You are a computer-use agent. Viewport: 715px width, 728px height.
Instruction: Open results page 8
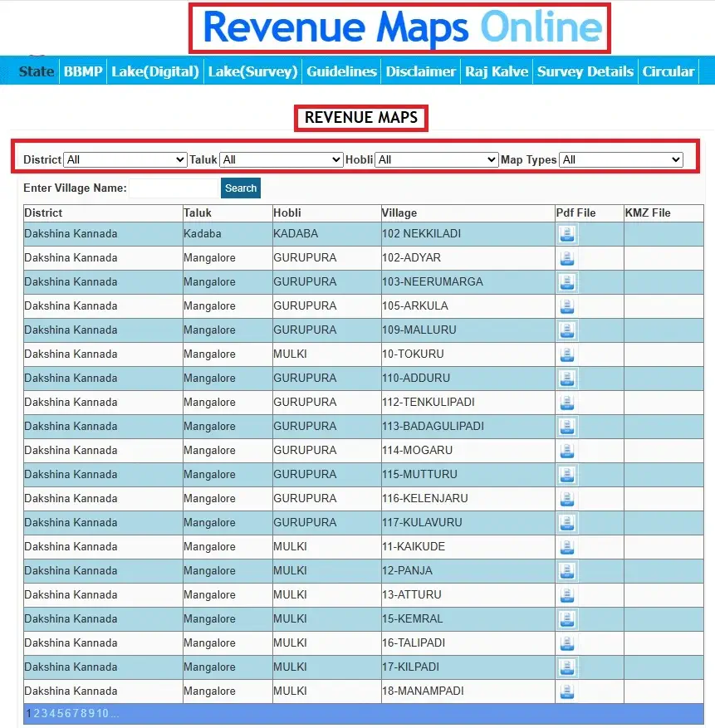point(83,713)
